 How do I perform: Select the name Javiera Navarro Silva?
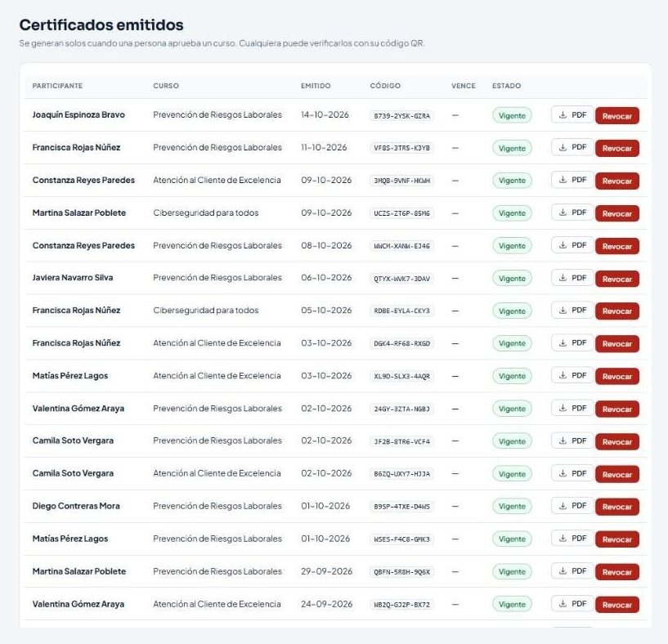(73, 278)
